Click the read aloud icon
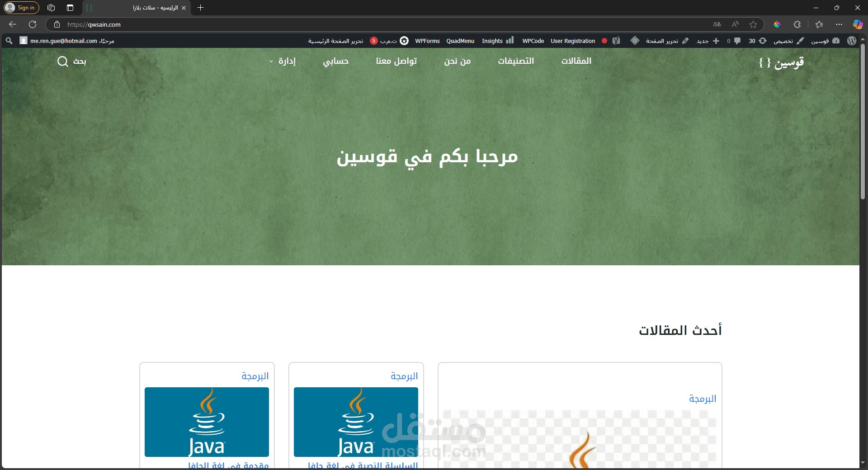868x470 pixels. [x=735, y=24]
